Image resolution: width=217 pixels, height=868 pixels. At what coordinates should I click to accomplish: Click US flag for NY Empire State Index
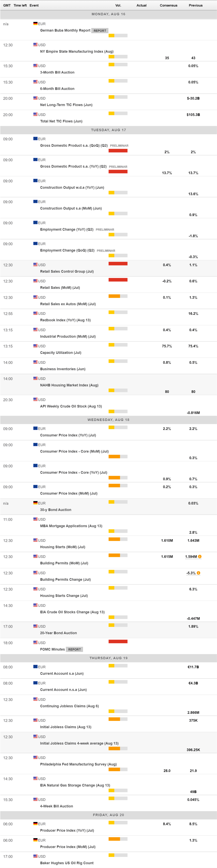[35, 45]
